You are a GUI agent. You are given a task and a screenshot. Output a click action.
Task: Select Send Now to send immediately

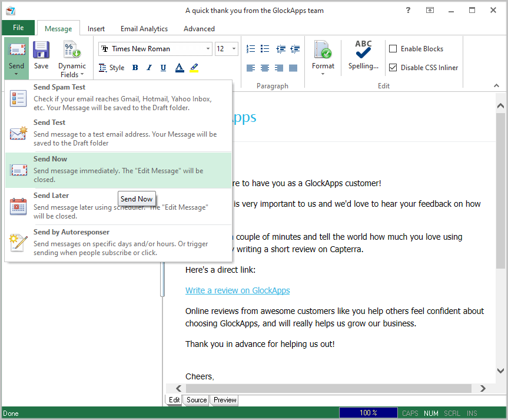coord(118,170)
